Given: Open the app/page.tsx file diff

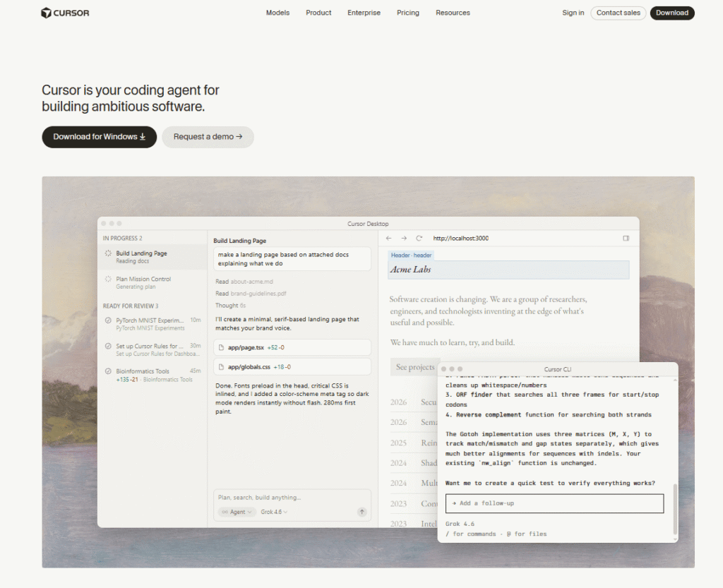Looking at the screenshot, I should [x=292, y=347].
